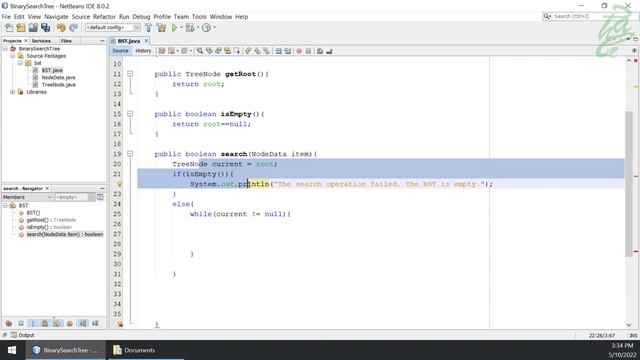Collapse the search method code fold
The image size is (640, 360).
click(x=130, y=154)
